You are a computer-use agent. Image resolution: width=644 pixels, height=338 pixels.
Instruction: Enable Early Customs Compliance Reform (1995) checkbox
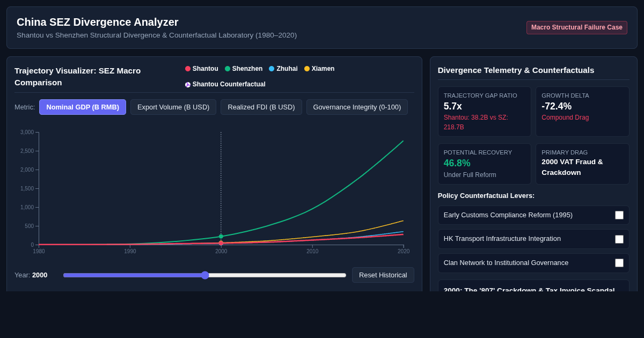[619, 215]
